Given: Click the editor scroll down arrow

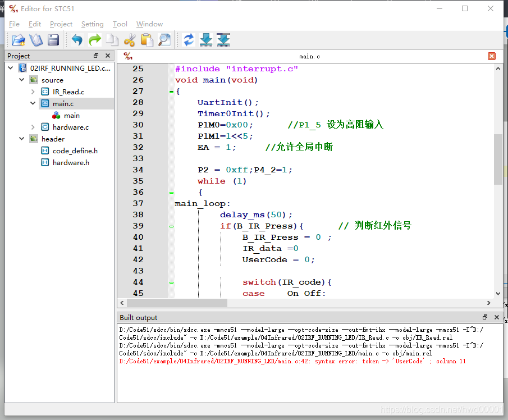Looking at the screenshot, I should coord(498,294).
